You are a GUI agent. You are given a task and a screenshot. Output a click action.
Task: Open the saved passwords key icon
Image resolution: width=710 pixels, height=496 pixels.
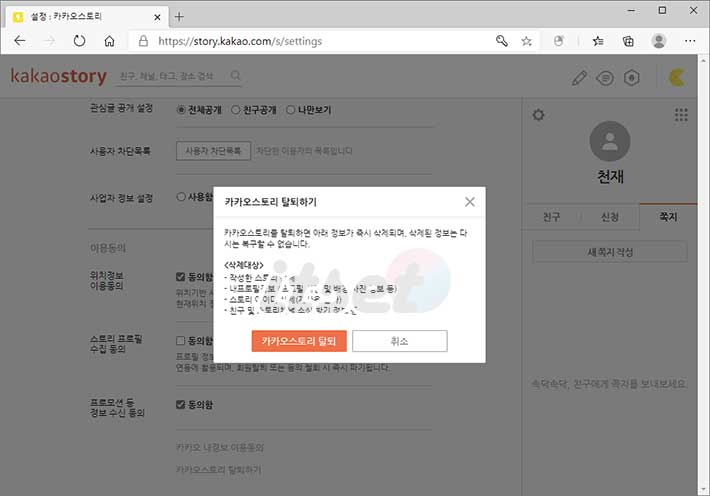[501, 41]
